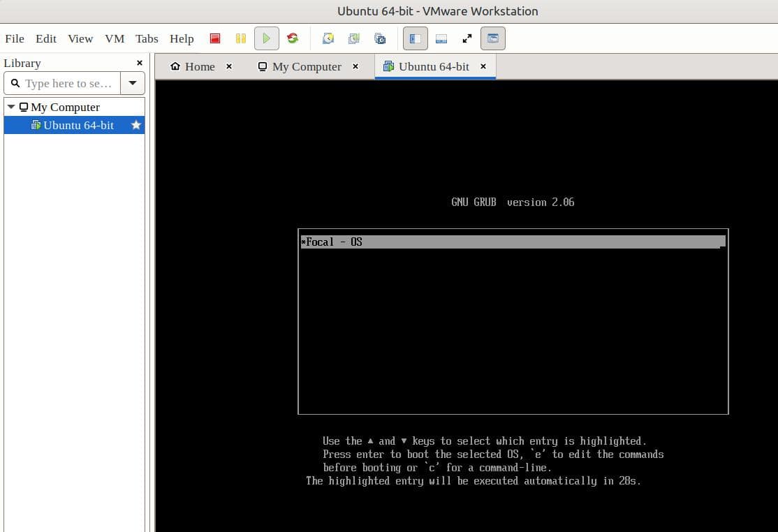Click the GNU GRUB version 2.06 text
Viewport: 778px width, 532px height.
point(513,202)
